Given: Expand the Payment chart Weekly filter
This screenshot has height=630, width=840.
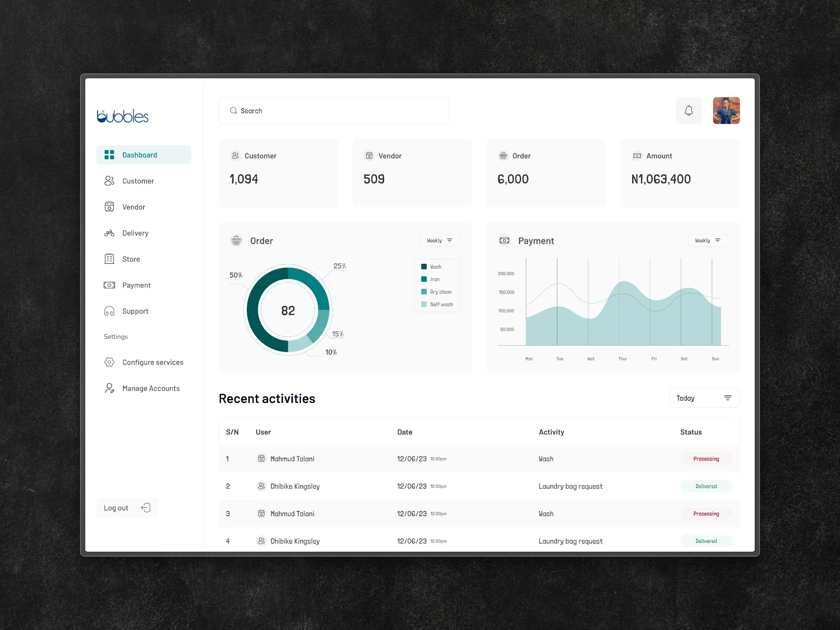Looking at the screenshot, I should 708,240.
